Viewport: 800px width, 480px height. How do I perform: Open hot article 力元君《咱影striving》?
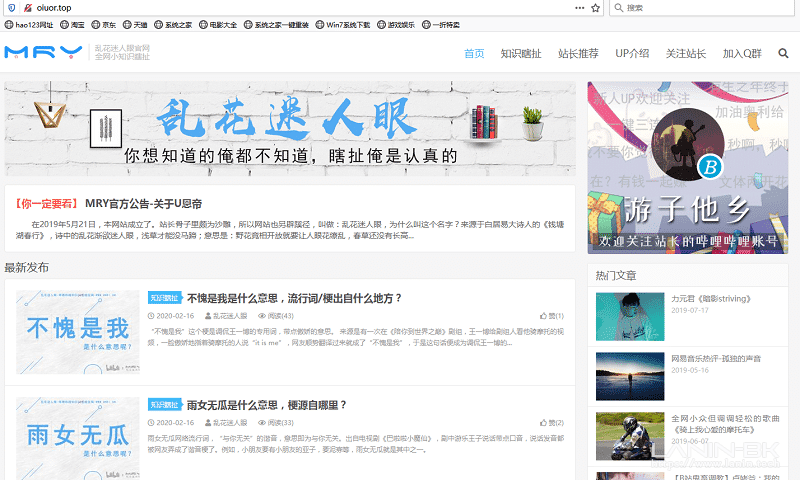click(711, 298)
